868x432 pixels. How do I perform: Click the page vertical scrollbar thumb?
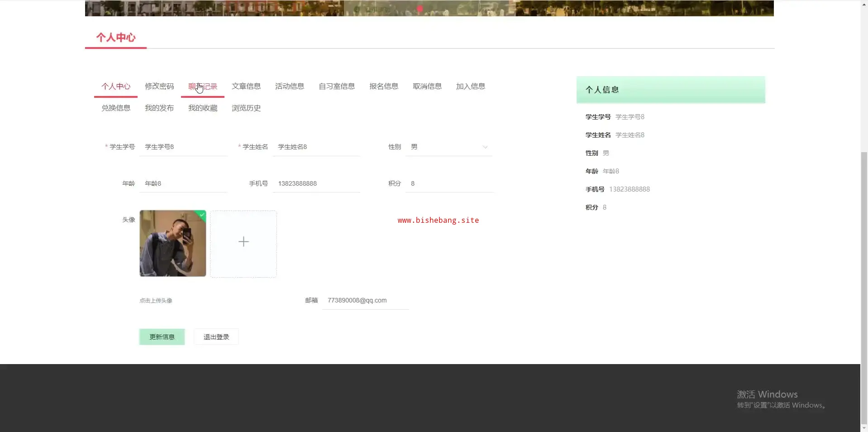tap(864, 288)
